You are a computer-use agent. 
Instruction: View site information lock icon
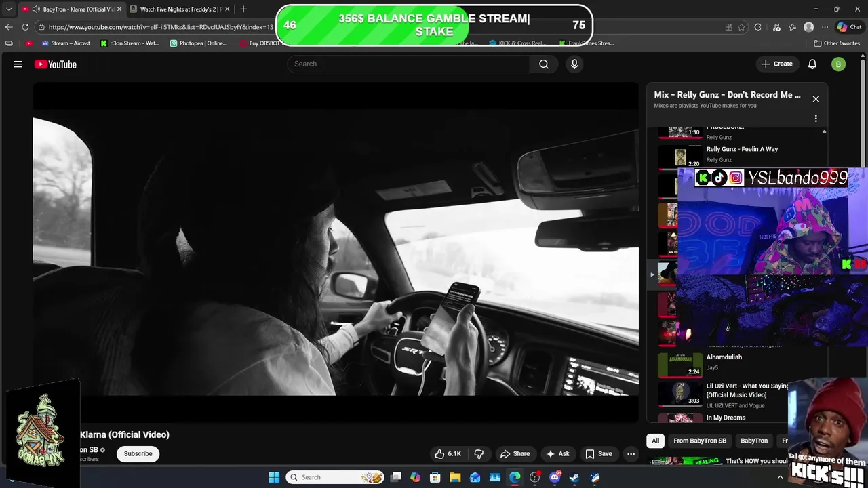[x=41, y=27]
